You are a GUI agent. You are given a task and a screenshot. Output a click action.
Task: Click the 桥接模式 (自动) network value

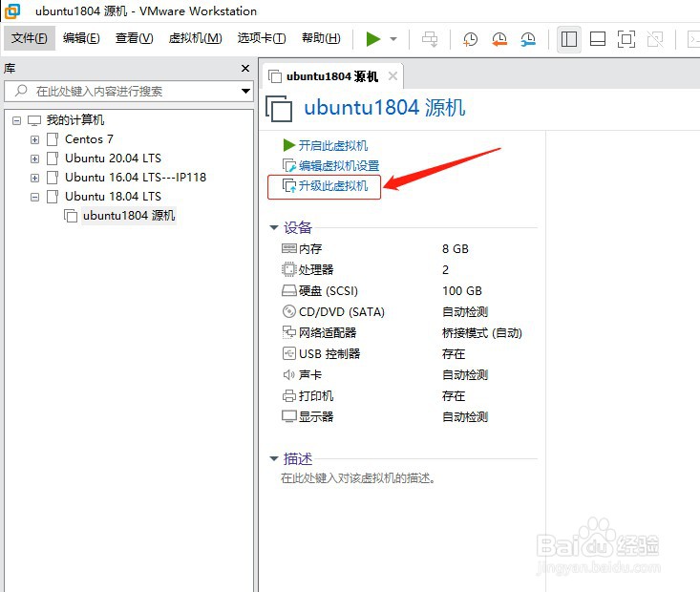(481, 332)
